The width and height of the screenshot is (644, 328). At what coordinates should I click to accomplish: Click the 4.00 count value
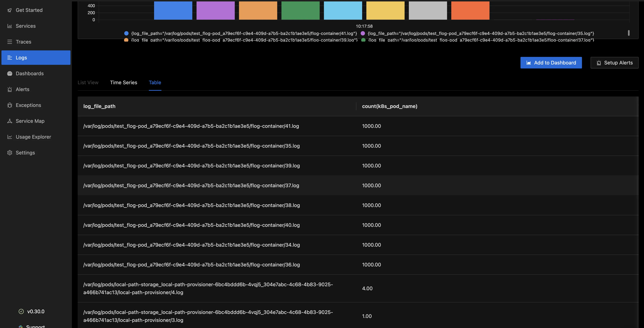pos(367,288)
